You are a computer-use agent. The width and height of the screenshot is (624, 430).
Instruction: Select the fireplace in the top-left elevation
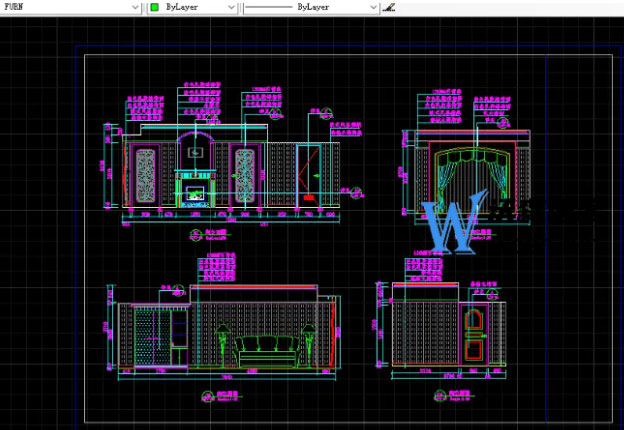coord(196,188)
